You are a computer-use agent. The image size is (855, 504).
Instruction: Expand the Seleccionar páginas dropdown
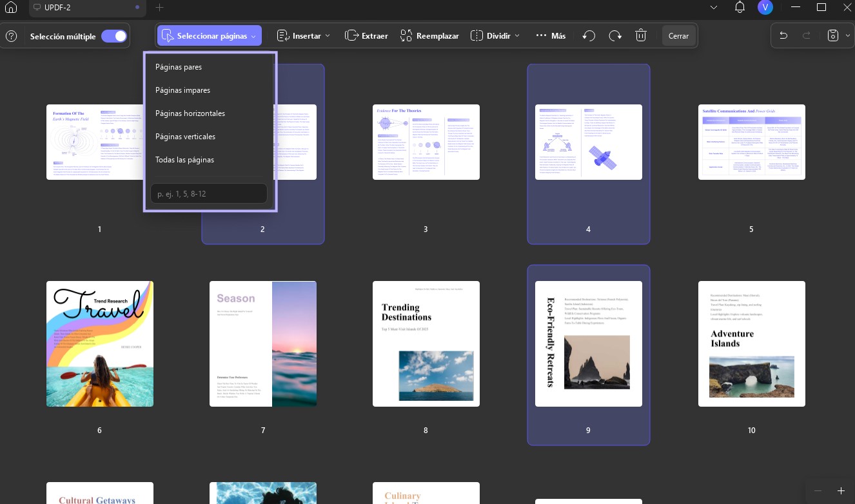pyautogui.click(x=210, y=36)
